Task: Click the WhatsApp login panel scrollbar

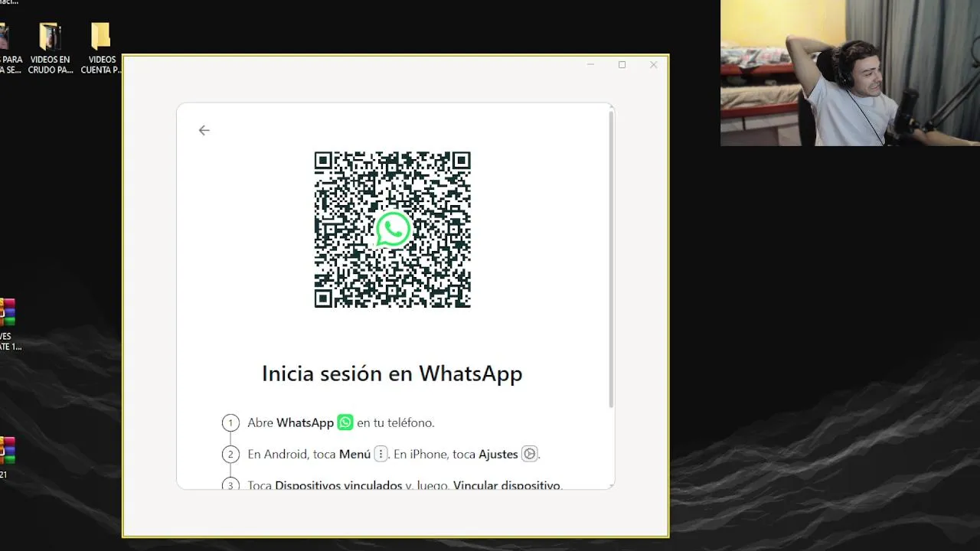Action: tap(611, 258)
